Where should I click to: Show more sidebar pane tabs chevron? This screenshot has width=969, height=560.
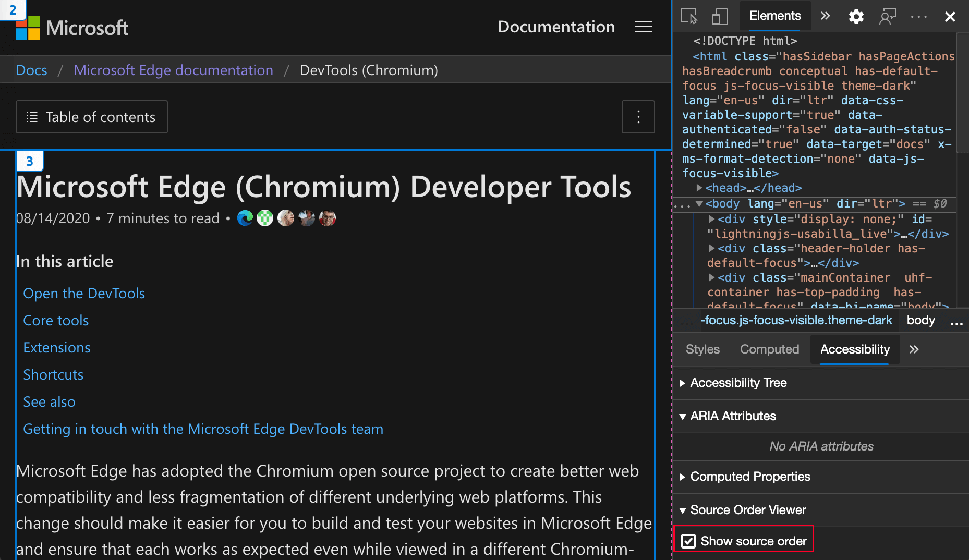(914, 349)
